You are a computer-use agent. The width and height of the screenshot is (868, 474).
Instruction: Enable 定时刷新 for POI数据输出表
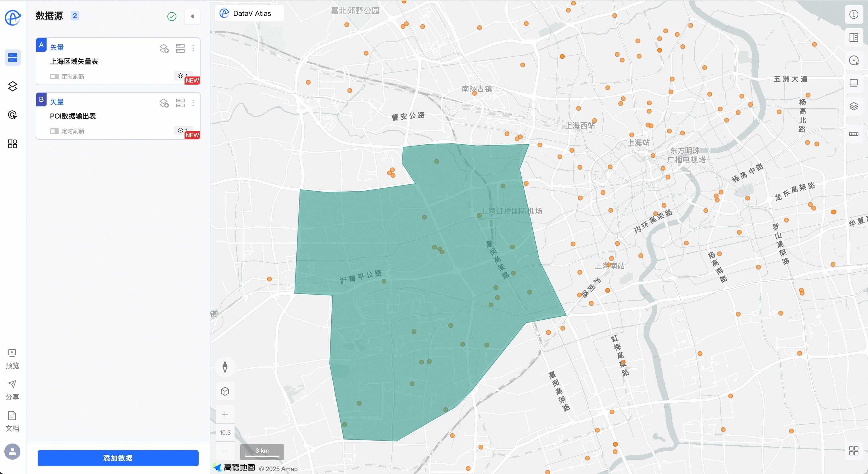click(x=54, y=131)
